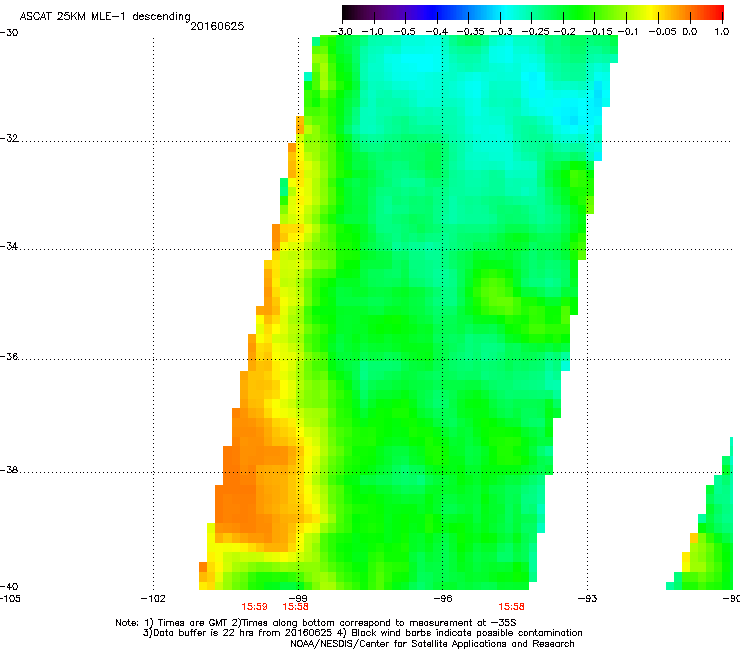The height and width of the screenshot is (650, 740).
Task: Click the red '15:58' label near -93
Action: (512, 607)
